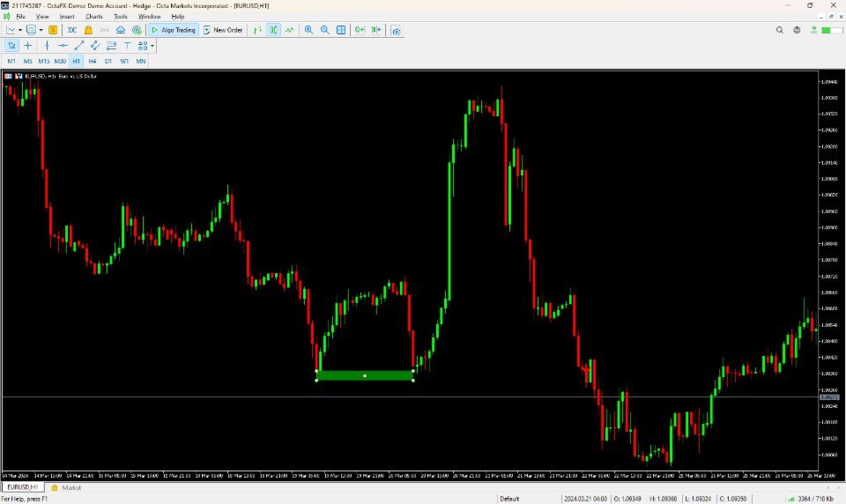Expand the chart type dropdown arrow

coord(20,30)
